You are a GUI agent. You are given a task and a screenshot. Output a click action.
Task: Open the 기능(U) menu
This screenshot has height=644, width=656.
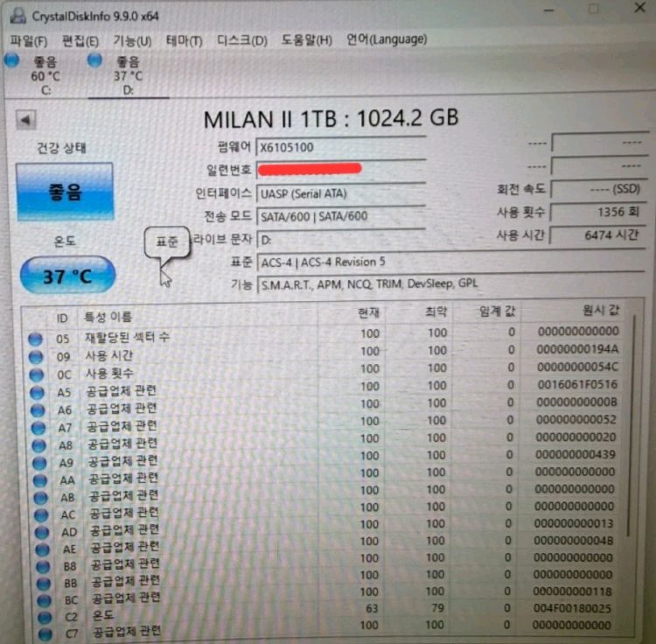[132, 41]
